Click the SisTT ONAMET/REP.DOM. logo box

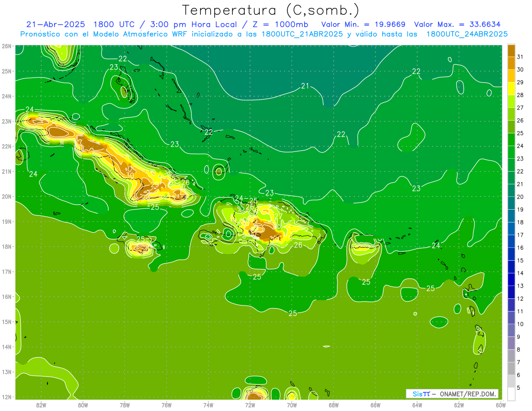pyautogui.click(x=452, y=394)
